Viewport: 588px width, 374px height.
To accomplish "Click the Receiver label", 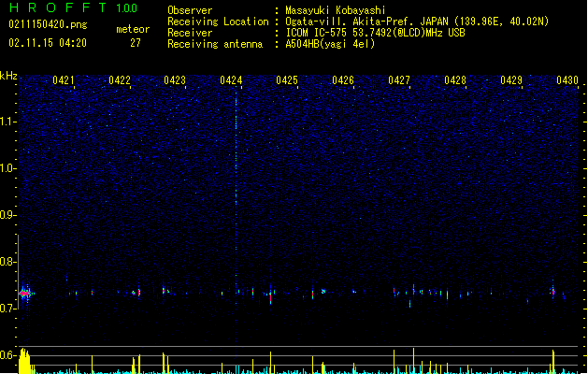I will (x=190, y=33).
